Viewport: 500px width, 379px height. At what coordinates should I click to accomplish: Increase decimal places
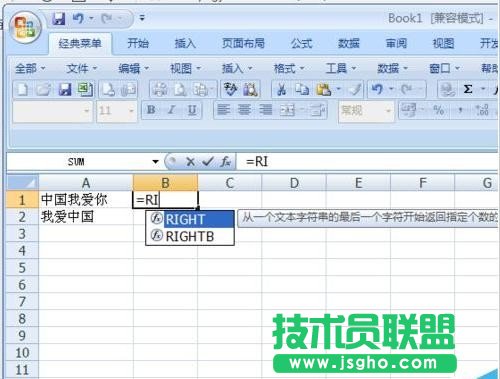click(x=482, y=110)
